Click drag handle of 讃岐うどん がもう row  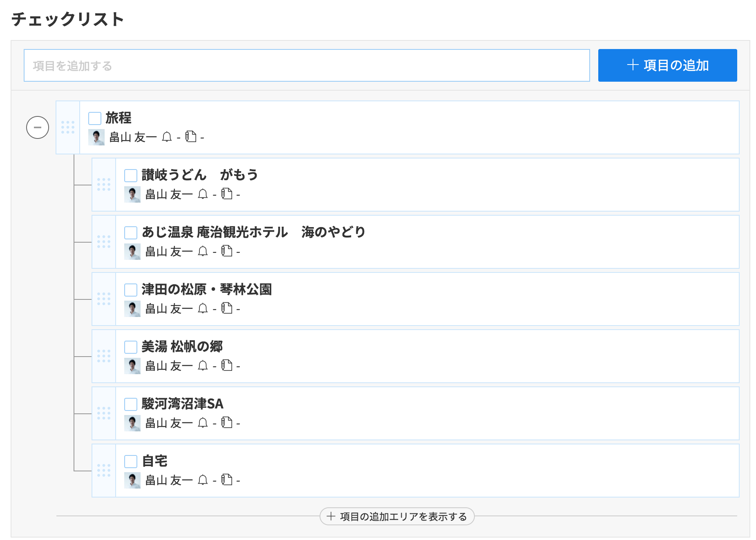[104, 185]
